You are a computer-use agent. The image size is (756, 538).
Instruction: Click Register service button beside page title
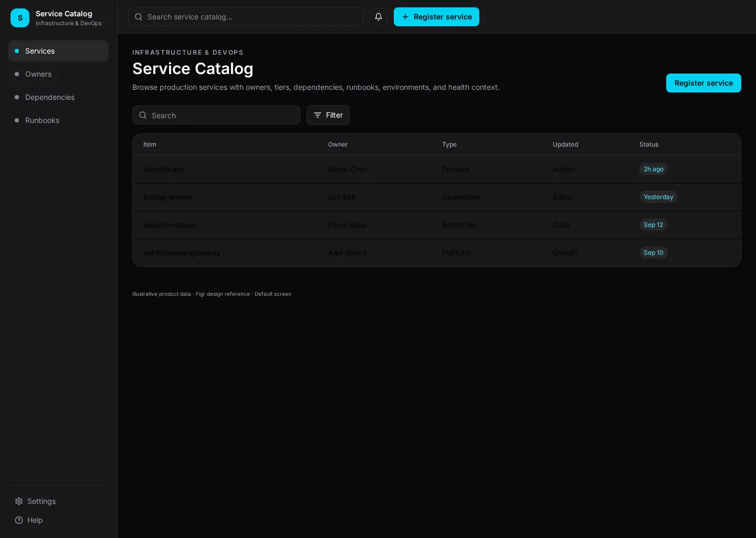click(703, 83)
